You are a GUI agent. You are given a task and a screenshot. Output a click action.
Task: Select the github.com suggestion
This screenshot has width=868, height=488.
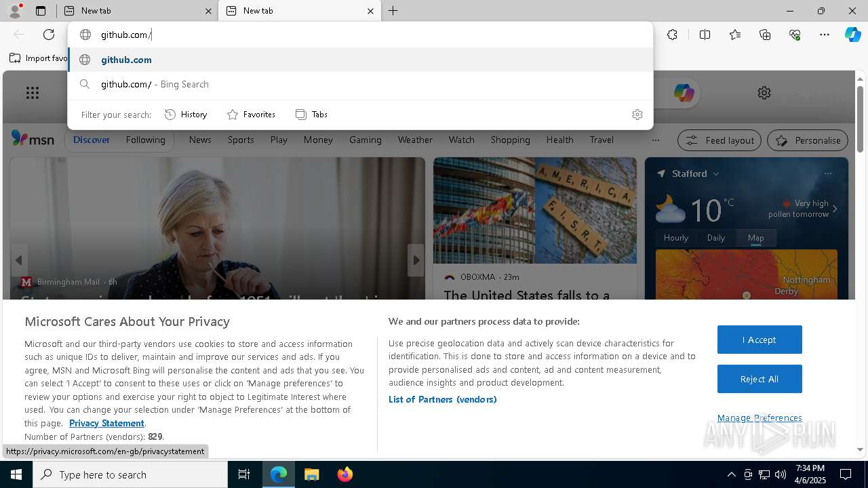360,60
